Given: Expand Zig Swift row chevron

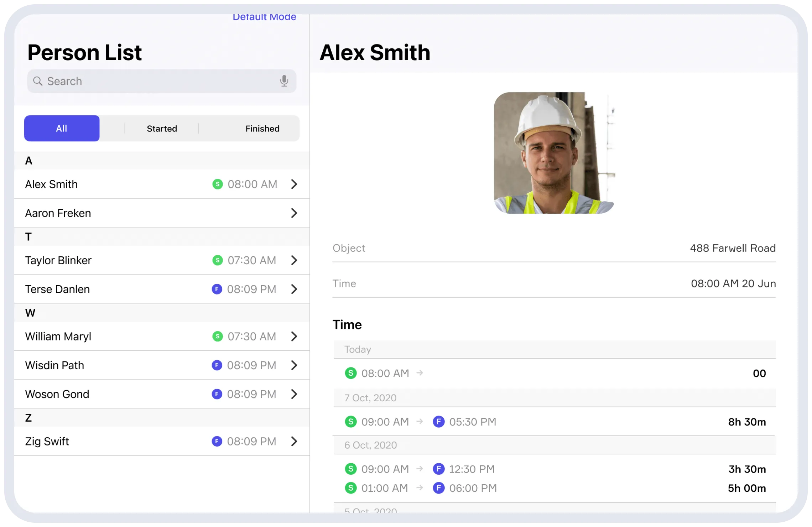Looking at the screenshot, I should [x=294, y=442].
